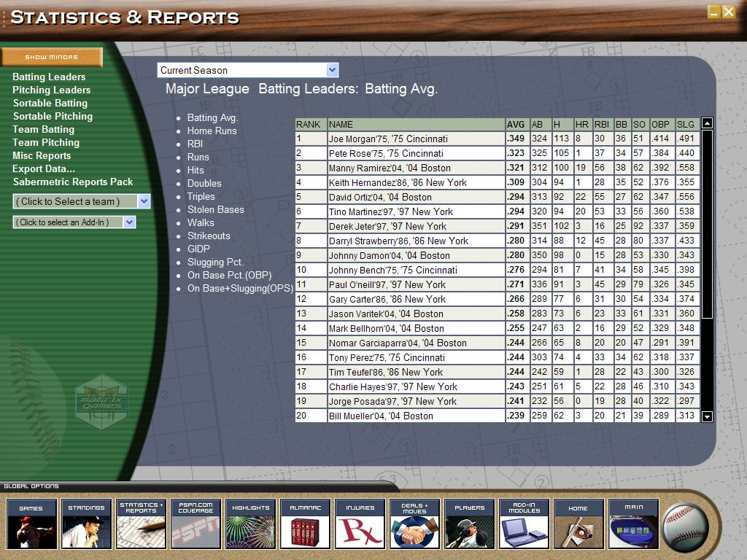Click Manny Ramirez'04 player name
Image resolution: width=747 pixels, height=560 pixels.
pyautogui.click(x=390, y=168)
